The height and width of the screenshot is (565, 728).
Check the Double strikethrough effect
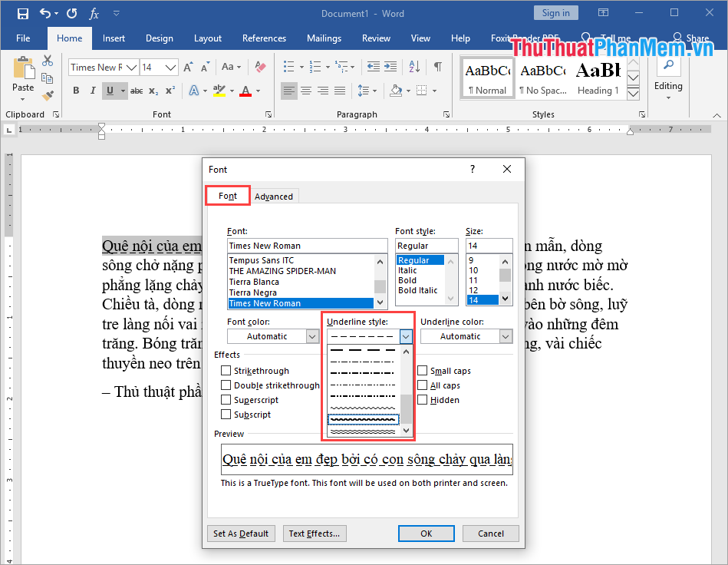coord(226,385)
